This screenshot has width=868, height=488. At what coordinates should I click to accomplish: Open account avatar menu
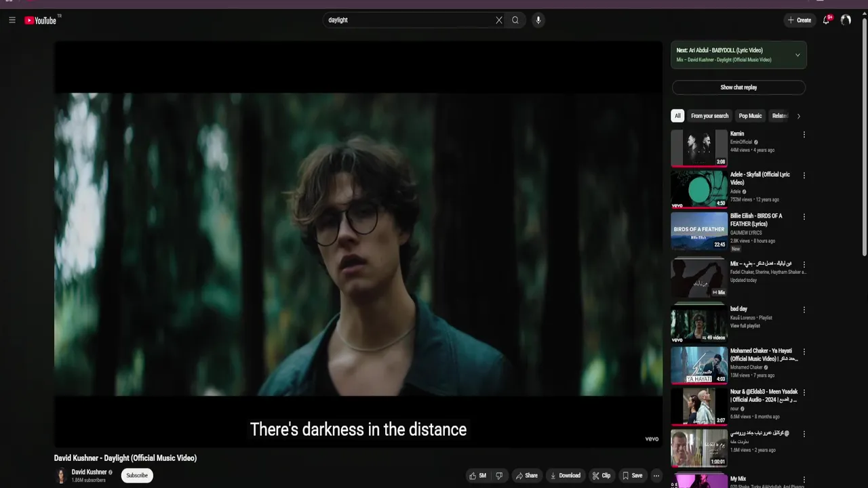[846, 20]
